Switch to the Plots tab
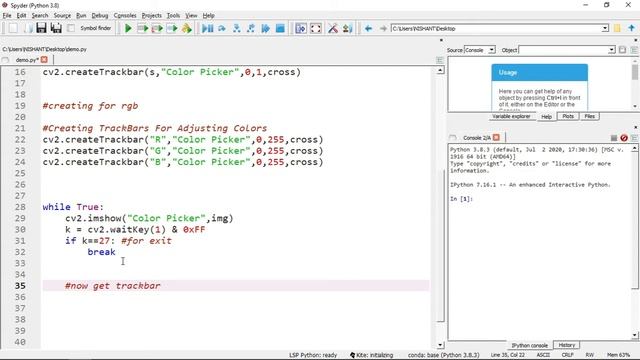The width and height of the screenshot is (640, 360). coord(568,116)
